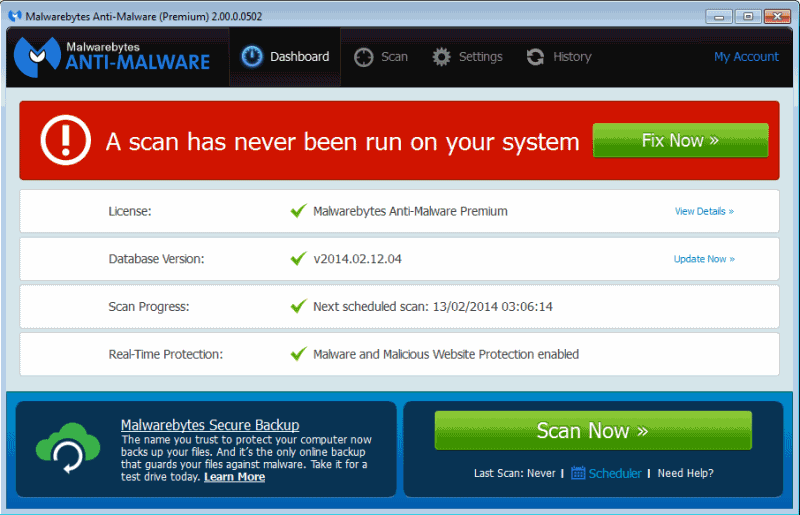Viewport: 800px width, 515px height.
Task: Open Malwarebytes Secure Backup heading link
Action: coord(210,425)
